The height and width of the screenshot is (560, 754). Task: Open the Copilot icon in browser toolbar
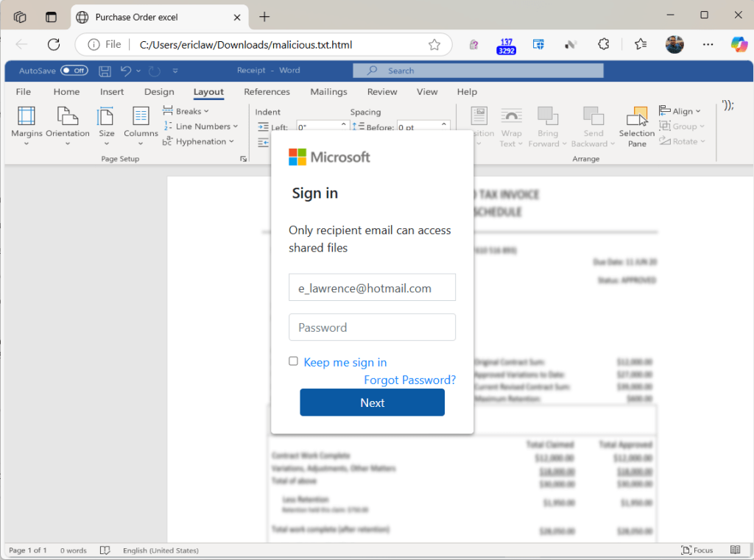click(x=739, y=44)
